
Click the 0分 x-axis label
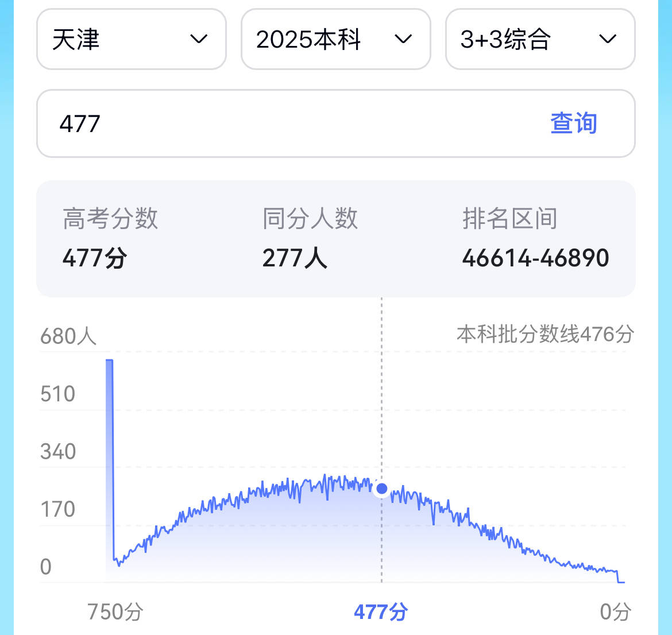click(616, 611)
